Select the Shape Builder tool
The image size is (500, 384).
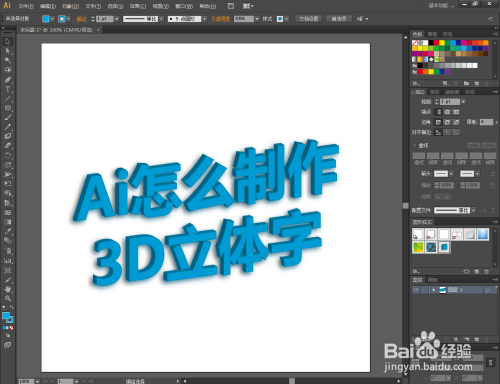point(8,193)
